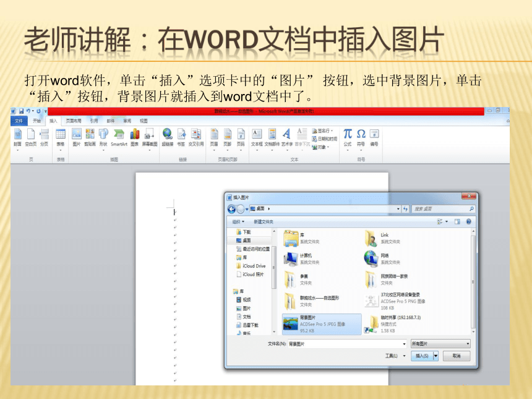Select 下载 in the navigation pane

(243, 232)
